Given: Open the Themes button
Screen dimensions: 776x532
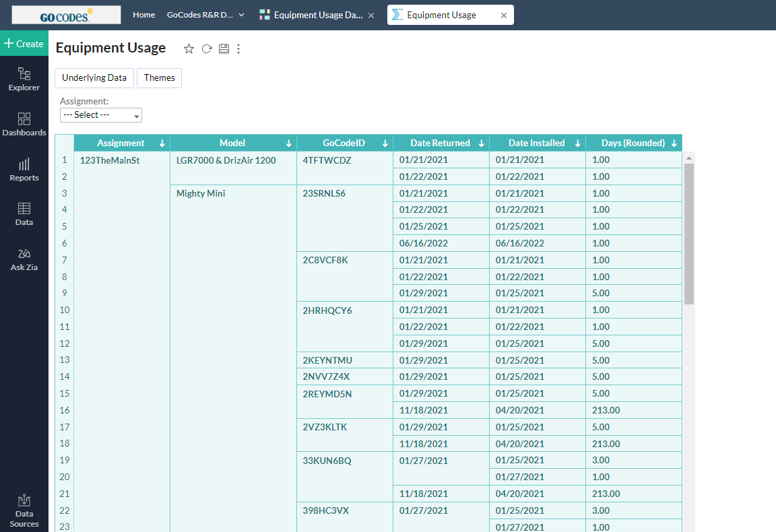Looking at the screenshot, I should click(160, 77).
